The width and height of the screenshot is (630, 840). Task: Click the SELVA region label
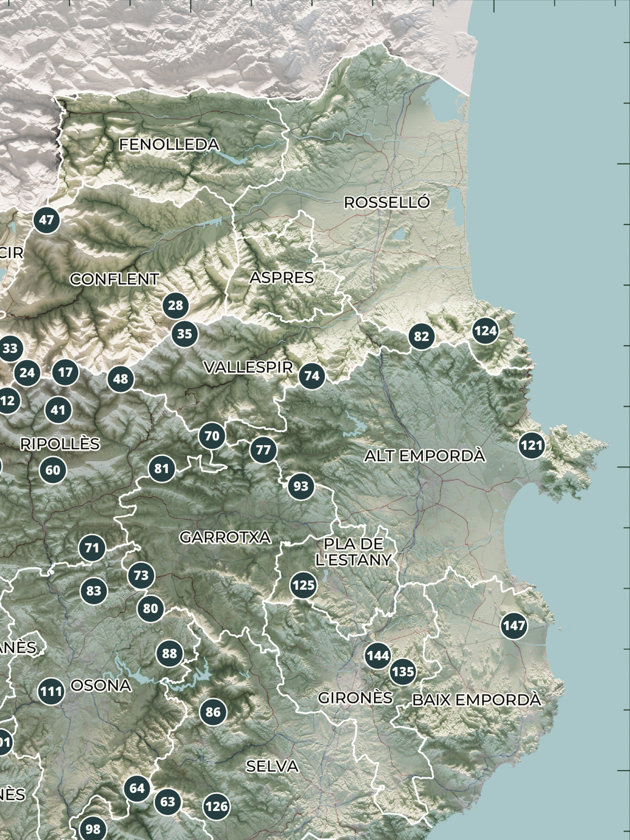pos(272,766)
